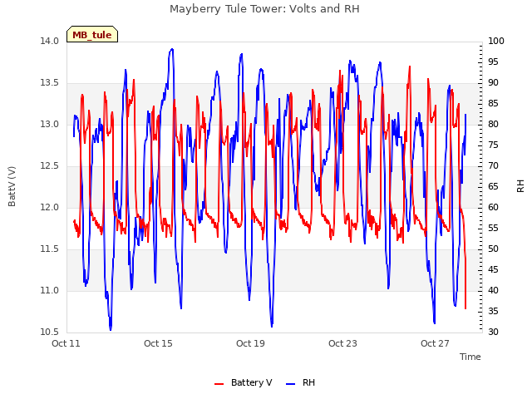This screenshot has width=532, height=399.
Task: Click the 80 RH tick label
Action: click(x=493, y=124)
